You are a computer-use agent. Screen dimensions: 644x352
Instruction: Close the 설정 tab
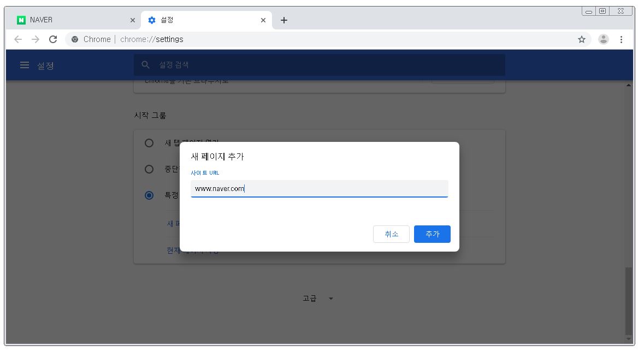[x=263, y=20]
